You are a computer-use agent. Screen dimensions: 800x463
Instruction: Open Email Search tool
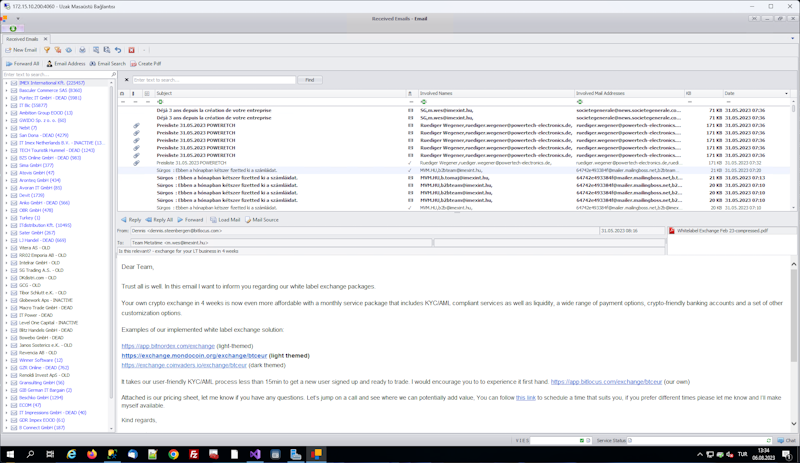(107, 64)
